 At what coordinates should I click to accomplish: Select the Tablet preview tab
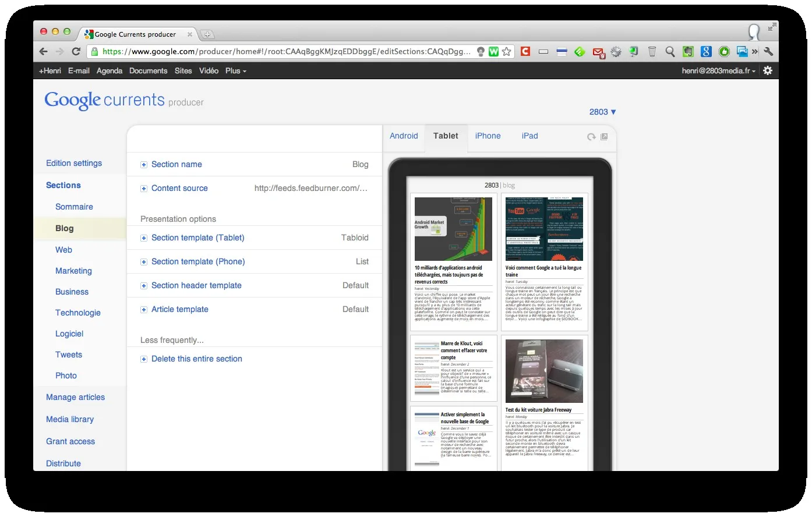click(446, 136)
